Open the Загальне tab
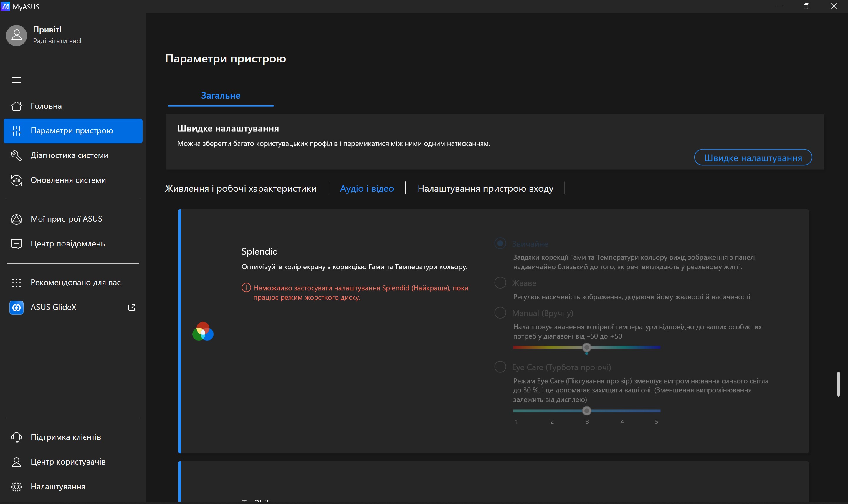 221,96
